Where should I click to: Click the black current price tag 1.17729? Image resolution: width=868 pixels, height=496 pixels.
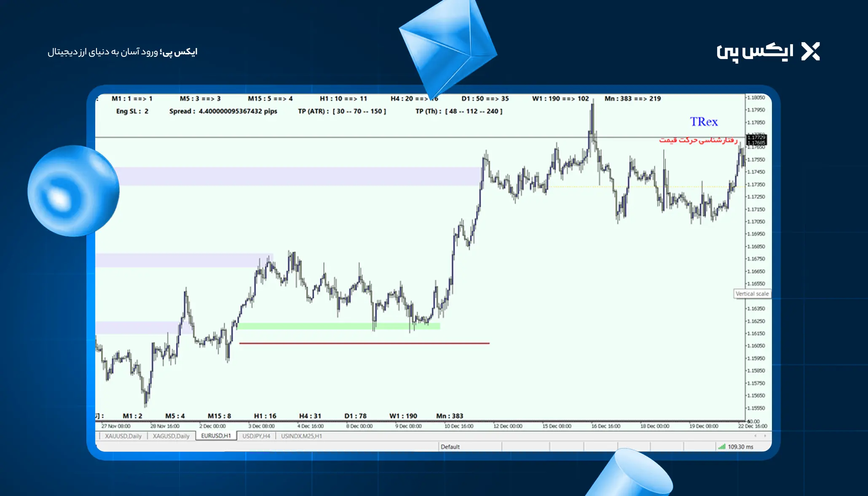(x=756, y=137)
